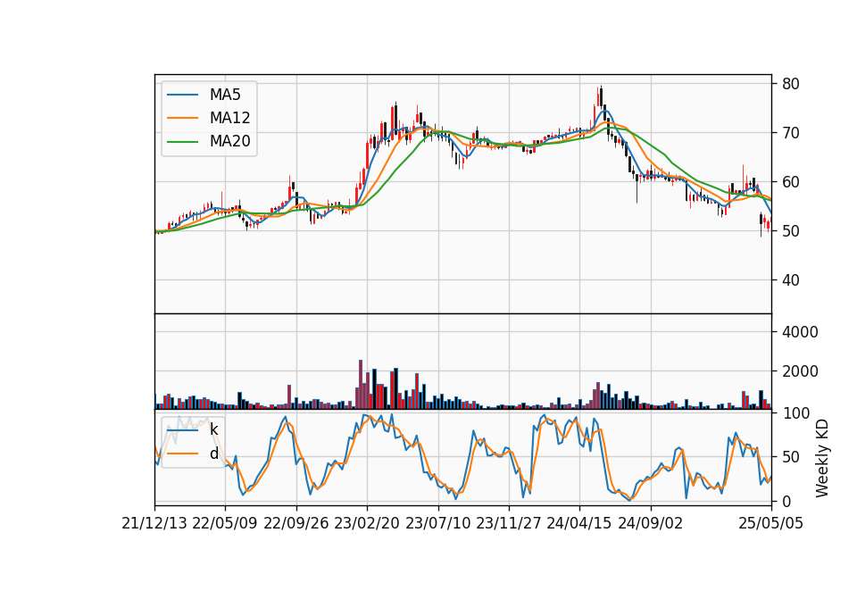Click the KD axis value 50
This screenshot has height=616, width=857.
click(x=791, y=457)
